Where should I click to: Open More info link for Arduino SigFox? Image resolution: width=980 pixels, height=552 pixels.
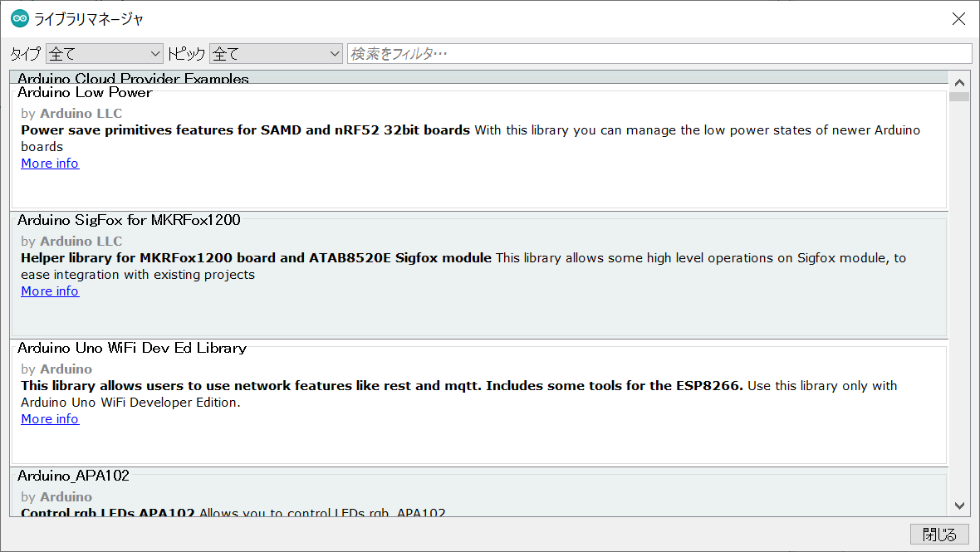pyautogui.click(x=50, y=291)
